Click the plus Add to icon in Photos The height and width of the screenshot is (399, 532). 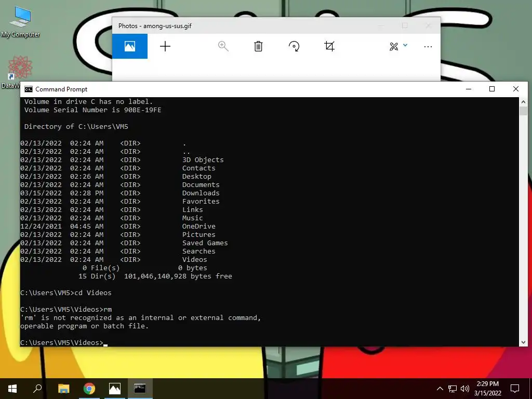(x=165, y=46)
